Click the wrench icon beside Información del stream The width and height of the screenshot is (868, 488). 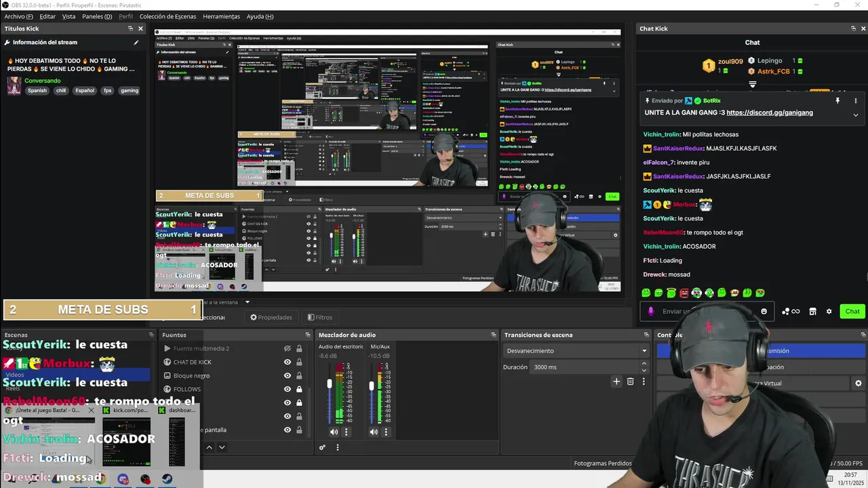(7, 42)
